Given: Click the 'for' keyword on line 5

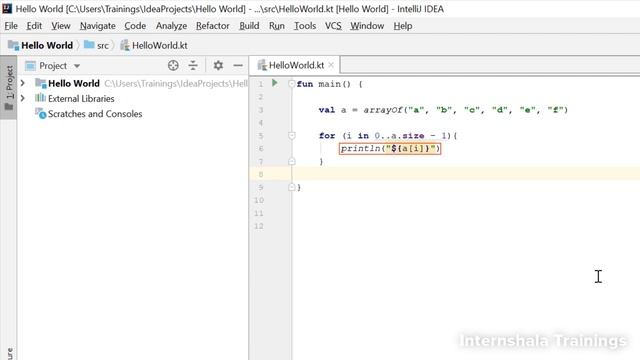Looking at the screenshot, I should pos(327,136).
